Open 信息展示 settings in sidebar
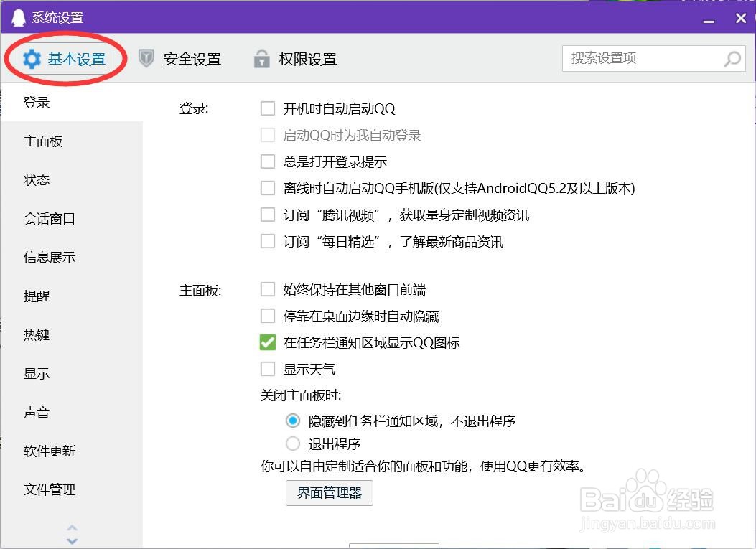Viewport: 756px width, 549px height. (x=73, y=258)
